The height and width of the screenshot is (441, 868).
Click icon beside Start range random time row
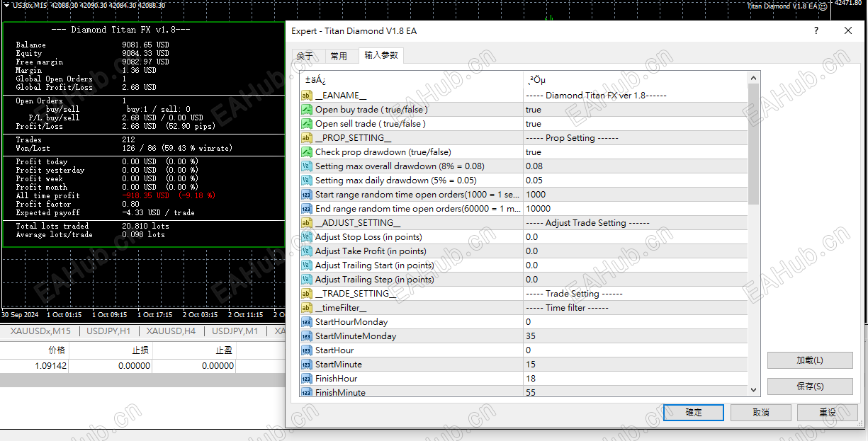(x=306, y=195)
